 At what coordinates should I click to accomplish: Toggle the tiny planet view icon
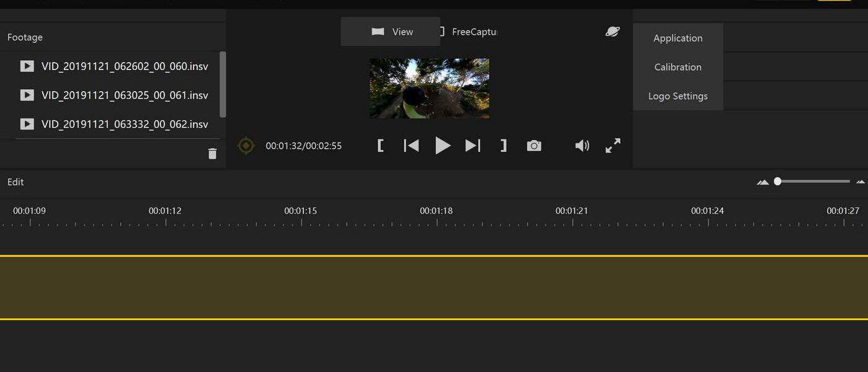tap(613, 32)
